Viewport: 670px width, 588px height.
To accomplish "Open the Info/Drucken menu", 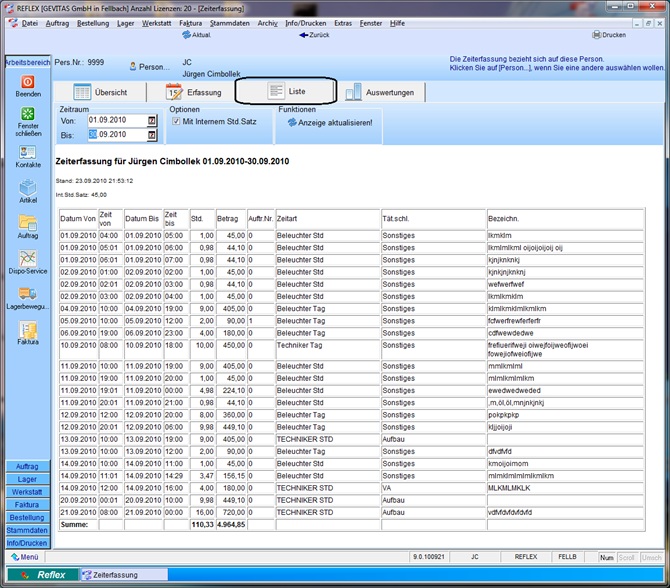I will [x=306, y=23].
